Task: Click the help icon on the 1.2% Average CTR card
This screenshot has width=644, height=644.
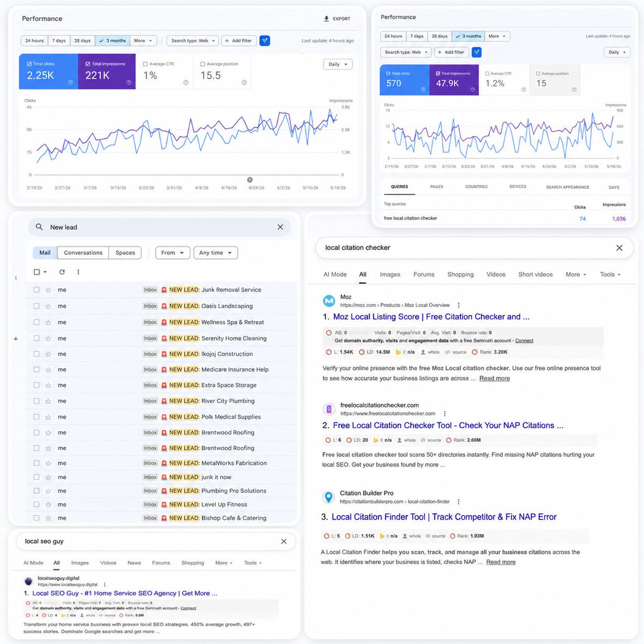Action: [x=523, y=90]
